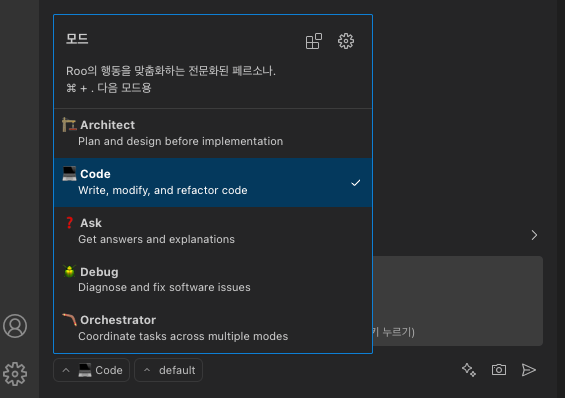Choose the Debug mode option
565x398 pixels.
(x=213, y=280)
